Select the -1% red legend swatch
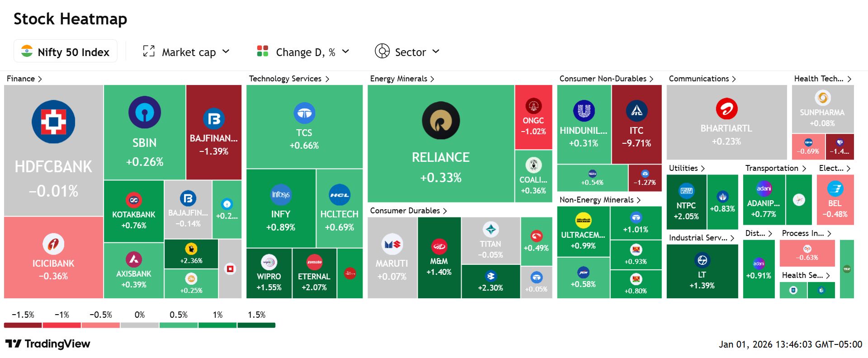Viewport: 868px width, 358px height. click(x=62, y=325)
